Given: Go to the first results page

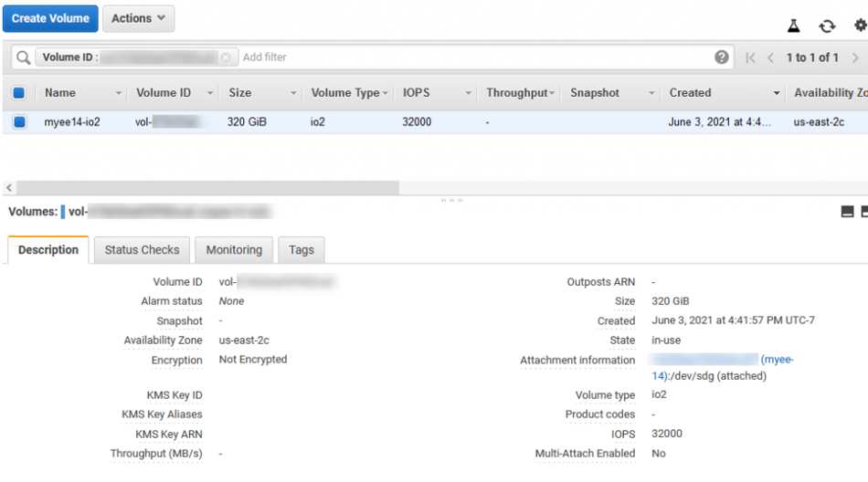Looking at the screenshot, I should pyautogui.click(x=750, y=58).
